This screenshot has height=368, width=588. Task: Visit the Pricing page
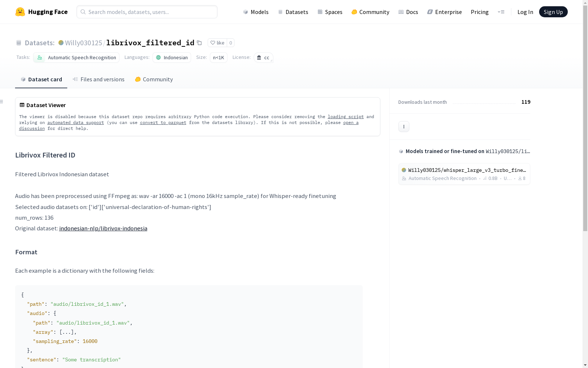(x=480, y=12)
